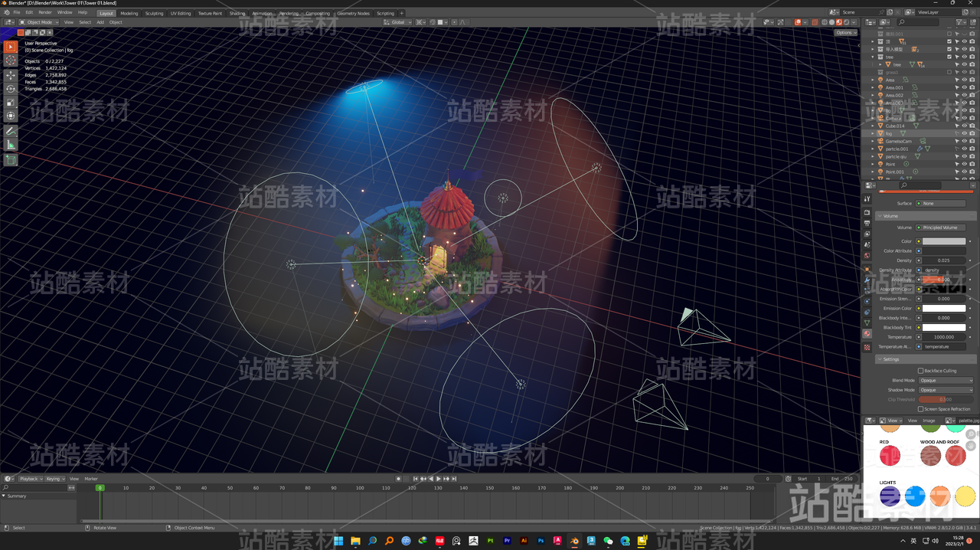Open the Shadow Mode dropdown

point(945,390)
